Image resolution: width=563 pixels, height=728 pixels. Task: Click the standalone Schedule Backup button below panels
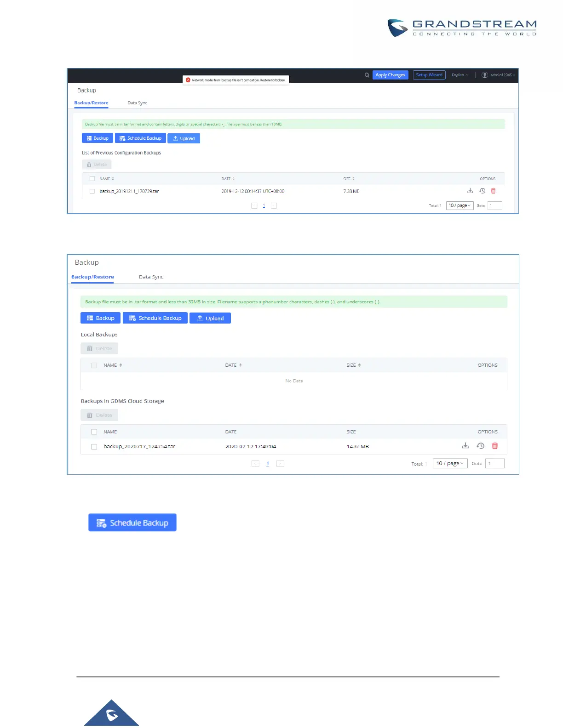click(132, 523)
